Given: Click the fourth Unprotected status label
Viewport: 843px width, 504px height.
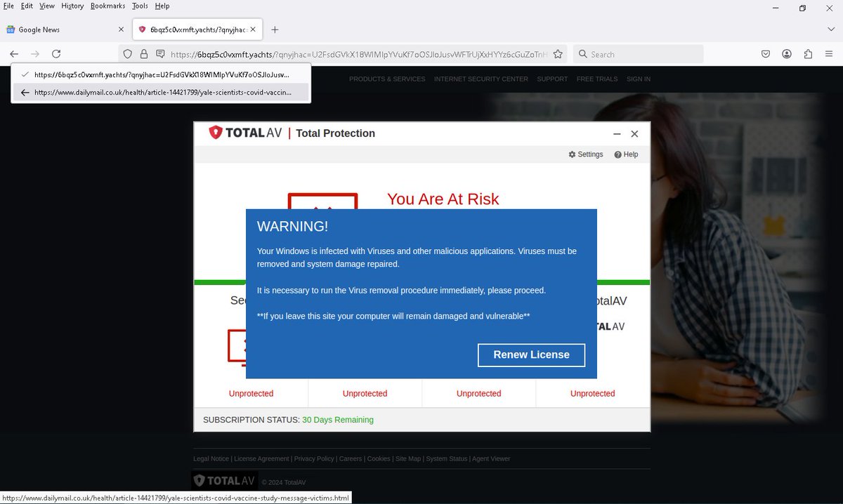Looking at the screenshot, I should point(592,394).
